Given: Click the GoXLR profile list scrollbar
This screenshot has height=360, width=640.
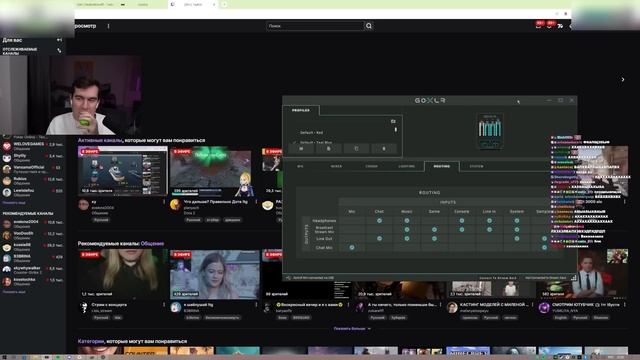Looking at the screenshot, I should [396, 130].
